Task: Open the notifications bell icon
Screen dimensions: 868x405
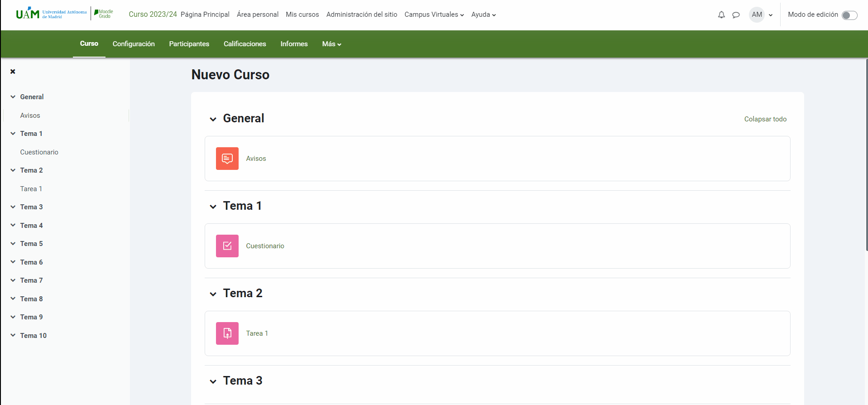Action: pyautogui.click(x=721, y=15)
